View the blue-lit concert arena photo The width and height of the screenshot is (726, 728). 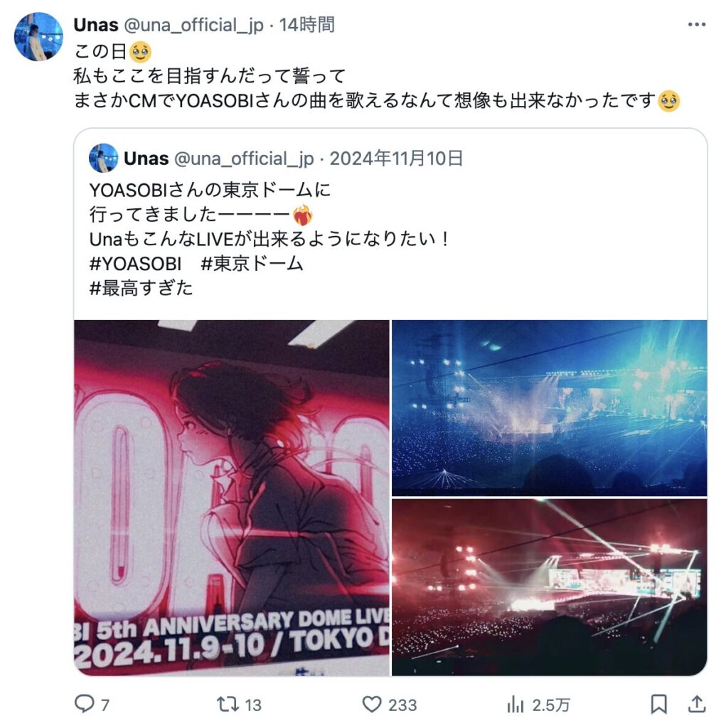pos(550,408)
